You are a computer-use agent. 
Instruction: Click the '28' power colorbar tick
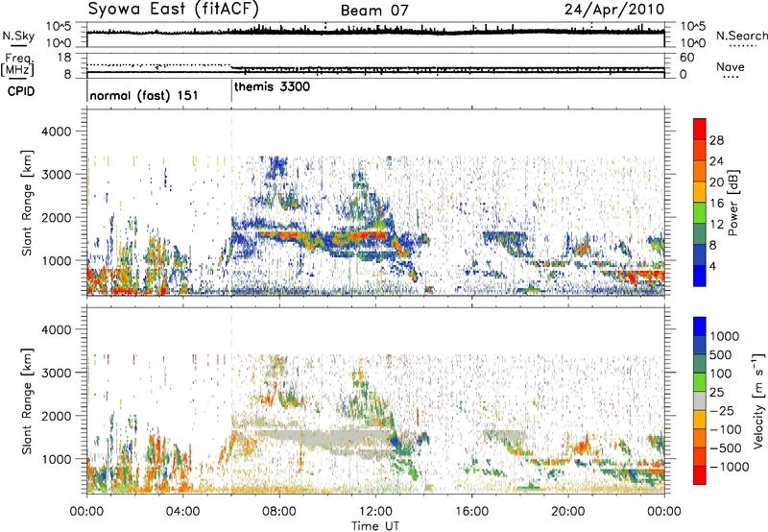tap(716, 140)
